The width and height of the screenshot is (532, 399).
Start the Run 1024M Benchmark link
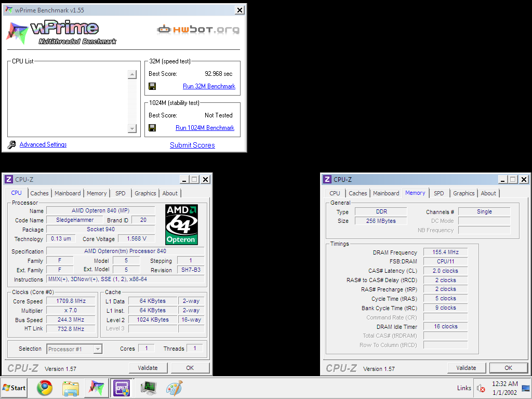pos(205,128)
